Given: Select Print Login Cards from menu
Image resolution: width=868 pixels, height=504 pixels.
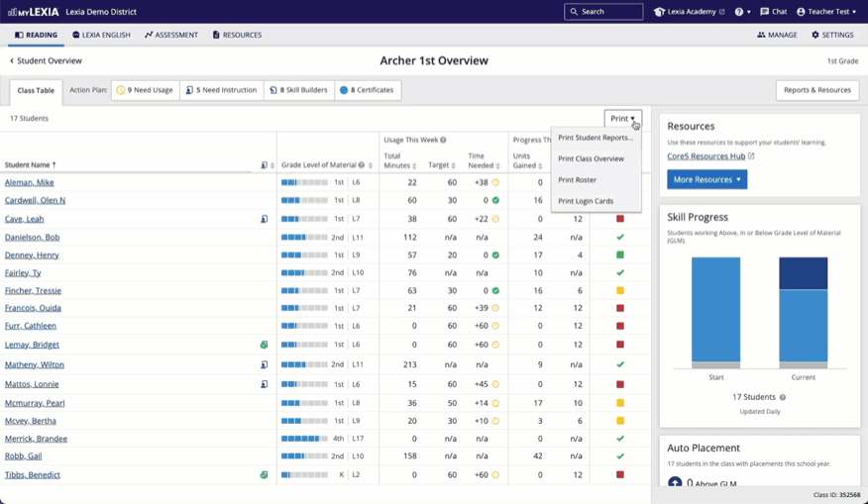Looking at the screenshot, I should pyautogui.click(x=586, y=201).
